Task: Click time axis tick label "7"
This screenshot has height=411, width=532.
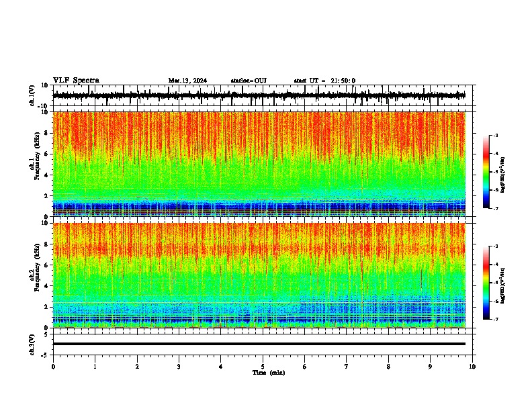Action: [347, 367]
